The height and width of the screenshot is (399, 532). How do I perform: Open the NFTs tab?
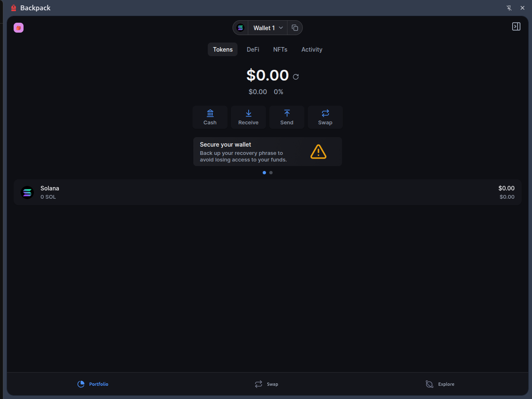[x=280, y=50]
